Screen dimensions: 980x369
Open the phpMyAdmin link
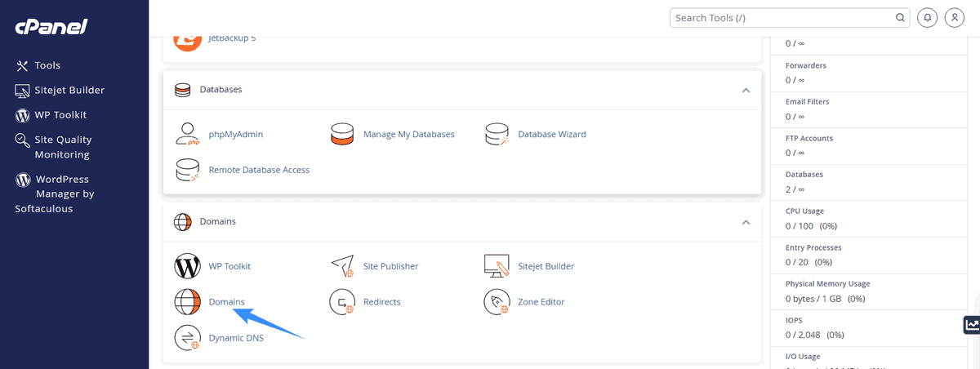point(236,134)
